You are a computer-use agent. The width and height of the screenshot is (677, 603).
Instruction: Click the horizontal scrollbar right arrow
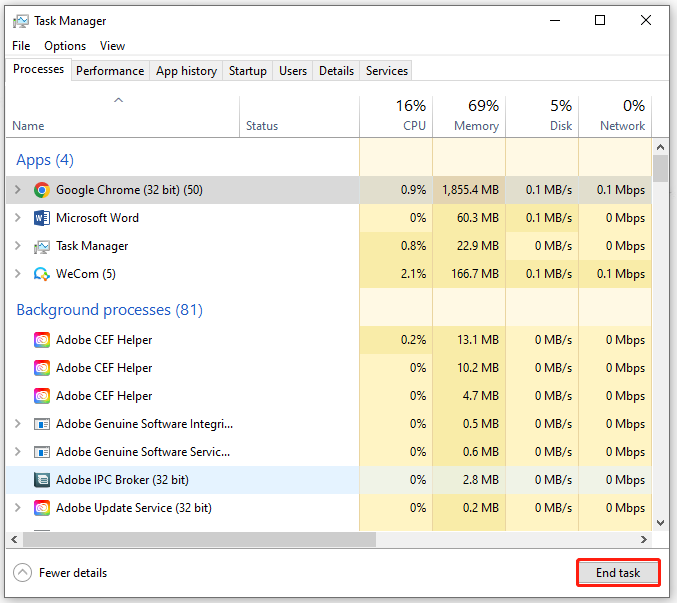point(643,539)
